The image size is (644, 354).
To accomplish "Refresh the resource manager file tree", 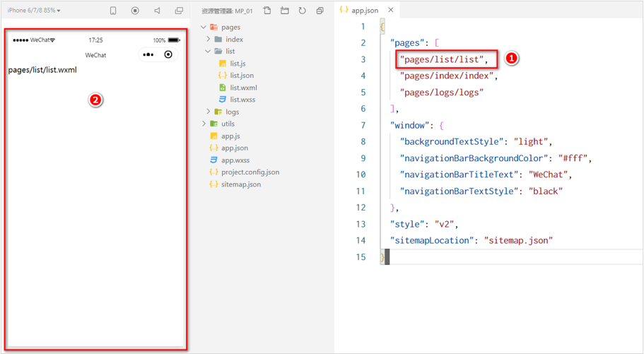I will click(303, 11).
